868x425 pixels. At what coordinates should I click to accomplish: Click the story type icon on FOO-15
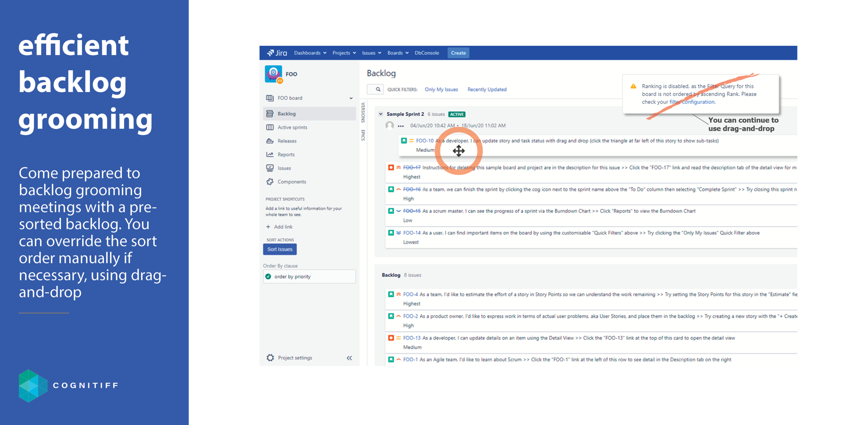(391, 211)
